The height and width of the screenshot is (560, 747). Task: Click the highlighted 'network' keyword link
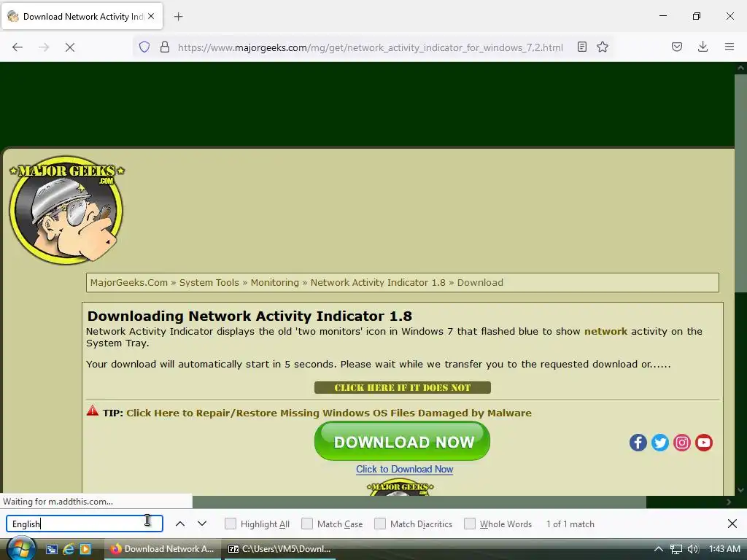coord(605,332)
